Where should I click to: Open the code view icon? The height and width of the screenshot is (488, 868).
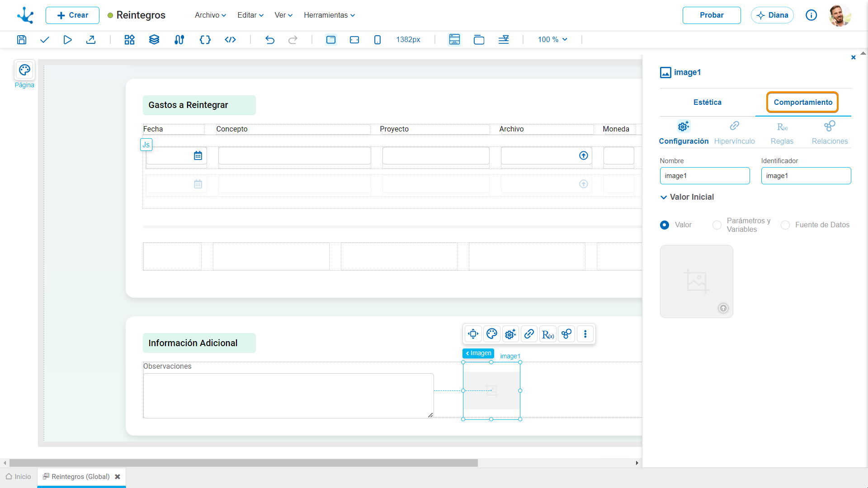(230, 40)
